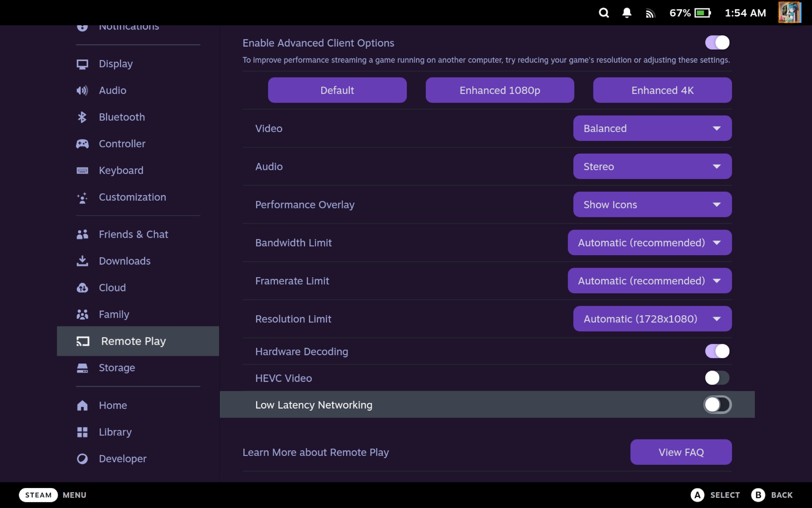Click the Storage drive icon
Image resolution: width=812 pixels, height=508 pixels.
[82, 368]
